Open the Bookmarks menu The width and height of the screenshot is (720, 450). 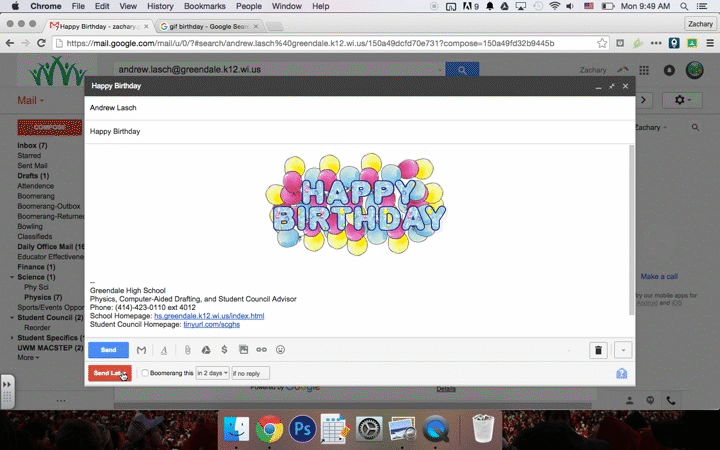pos(204,6)
